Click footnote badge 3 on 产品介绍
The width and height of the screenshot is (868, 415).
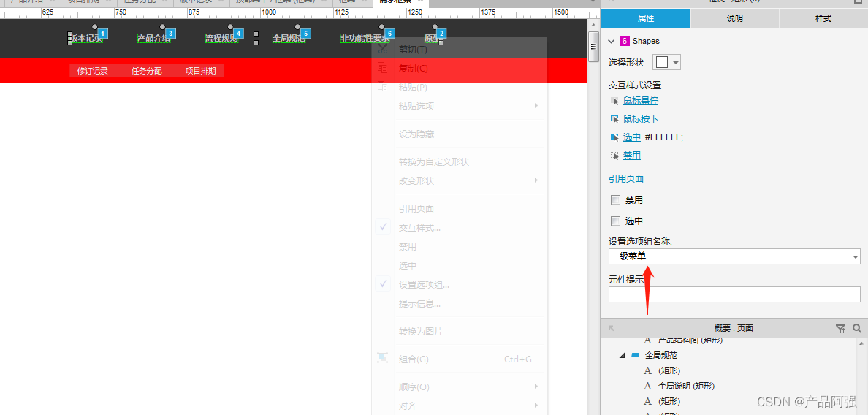click(170, 34)
